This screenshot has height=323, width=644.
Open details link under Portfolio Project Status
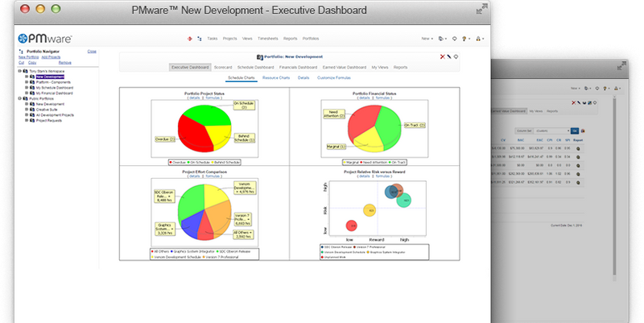tap(194, 97)
